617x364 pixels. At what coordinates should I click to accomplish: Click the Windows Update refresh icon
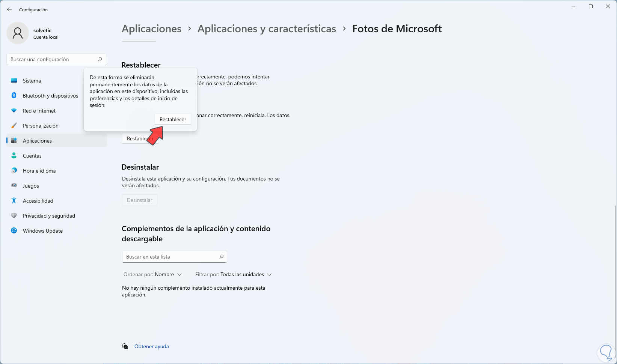coord(14,231)
